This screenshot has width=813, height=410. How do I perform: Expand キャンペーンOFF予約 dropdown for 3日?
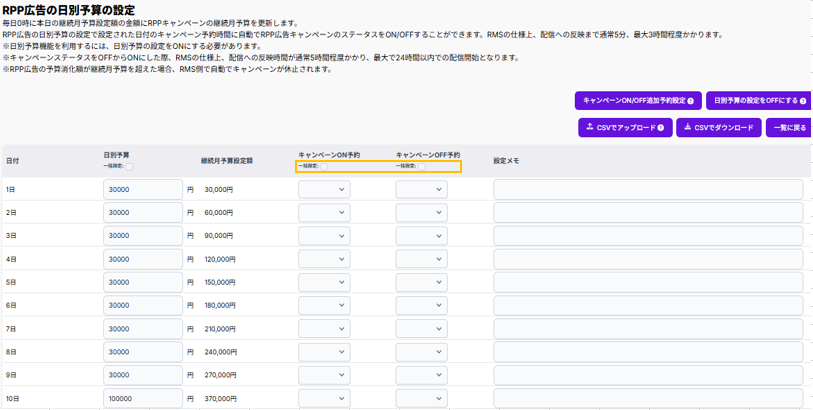(421, 236)
